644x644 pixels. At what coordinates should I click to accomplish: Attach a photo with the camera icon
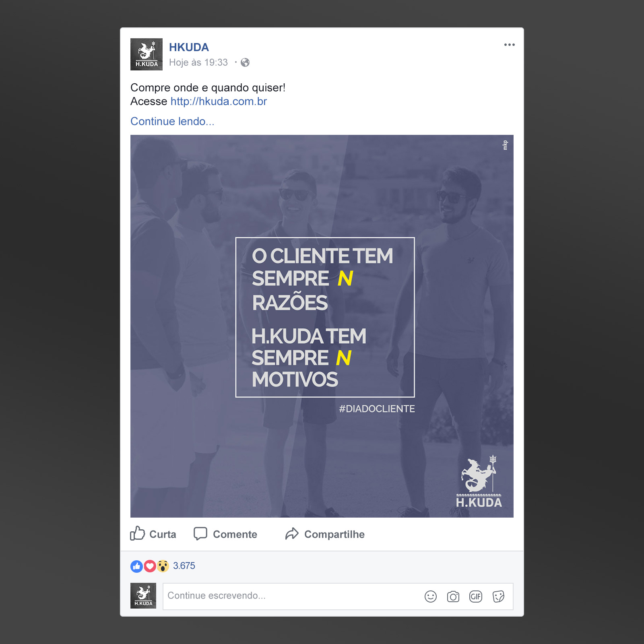pos(453,597)
